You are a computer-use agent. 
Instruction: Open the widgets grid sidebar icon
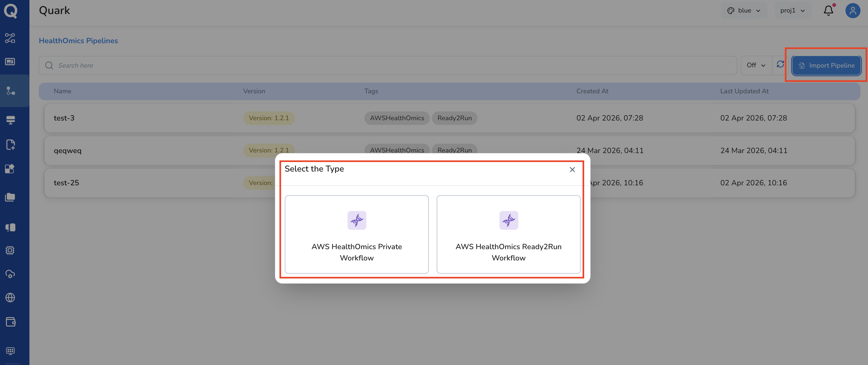pos(10,169)
